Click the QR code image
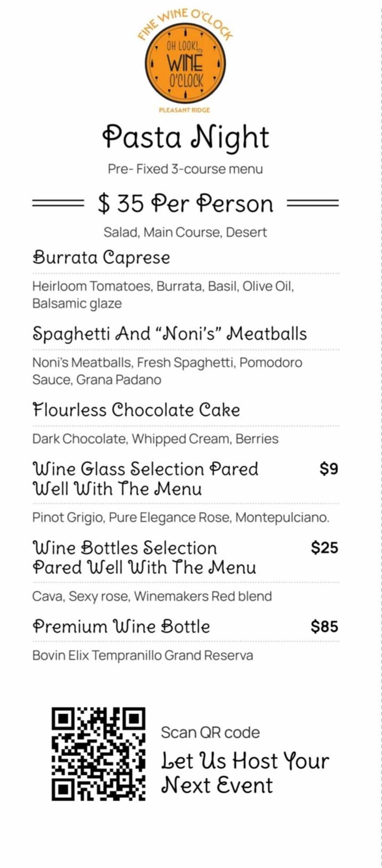This screenshot has height=868, width=382. (98, 754)
